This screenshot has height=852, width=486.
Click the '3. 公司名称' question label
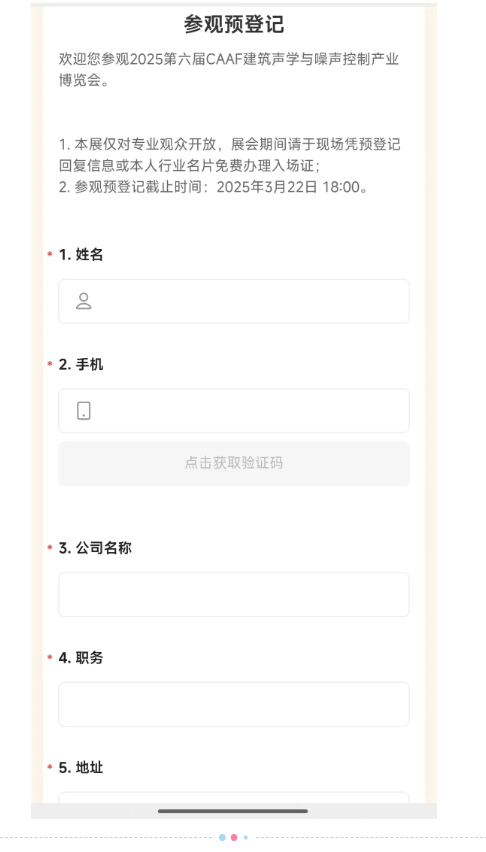95,548
